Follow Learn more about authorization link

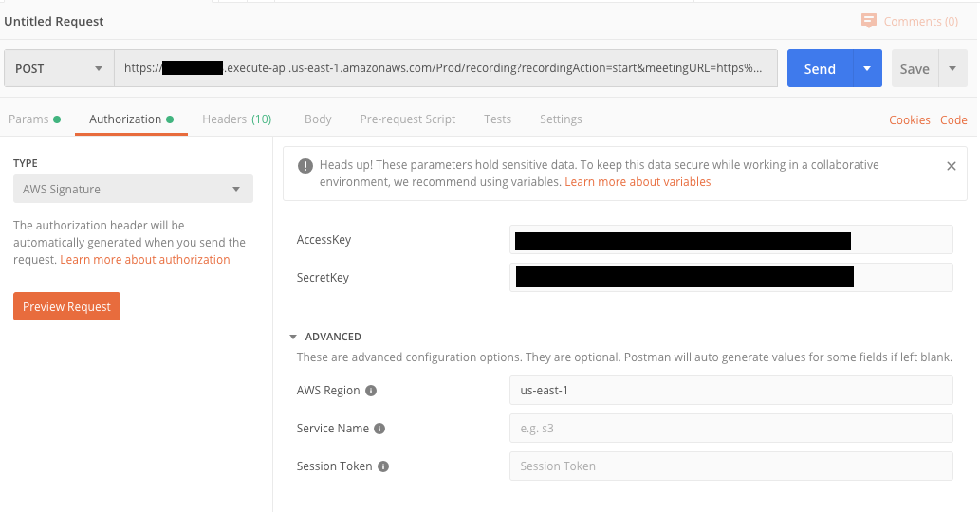[x=145, y=260]
